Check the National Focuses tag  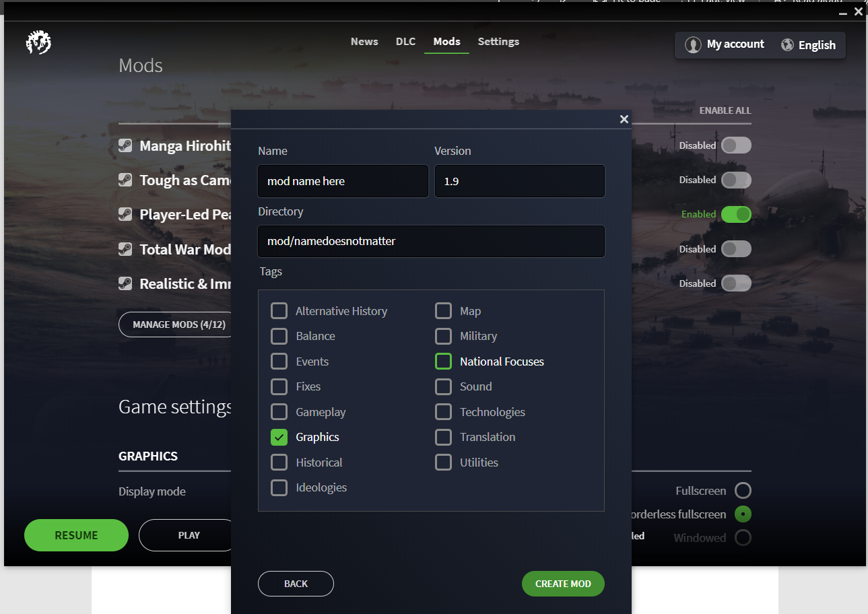point(443,362)
